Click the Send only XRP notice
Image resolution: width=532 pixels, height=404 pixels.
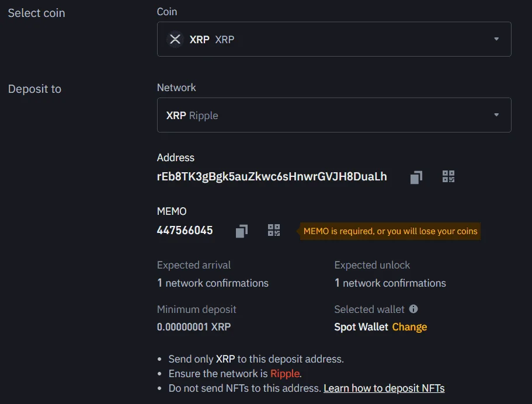(x=256, y=359)
